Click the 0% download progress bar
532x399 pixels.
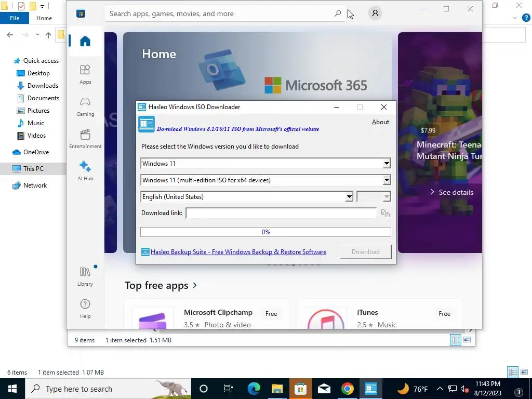pos(265,232)
